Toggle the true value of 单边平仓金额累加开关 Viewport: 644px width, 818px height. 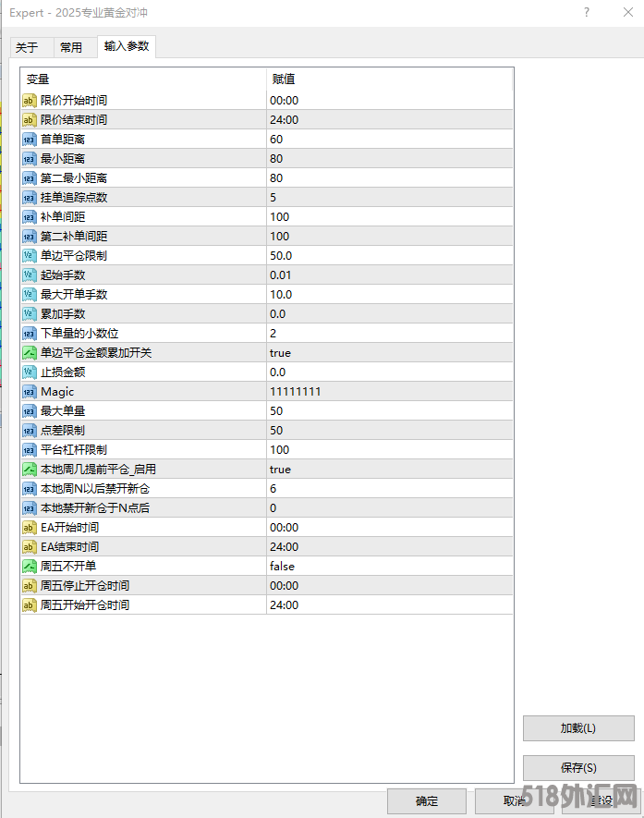280,352
